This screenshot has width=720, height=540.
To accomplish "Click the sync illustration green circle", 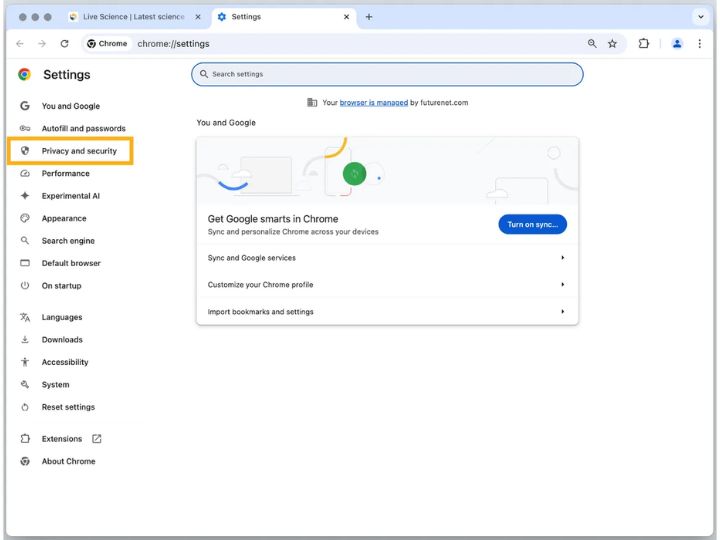I will coord(354,174).
